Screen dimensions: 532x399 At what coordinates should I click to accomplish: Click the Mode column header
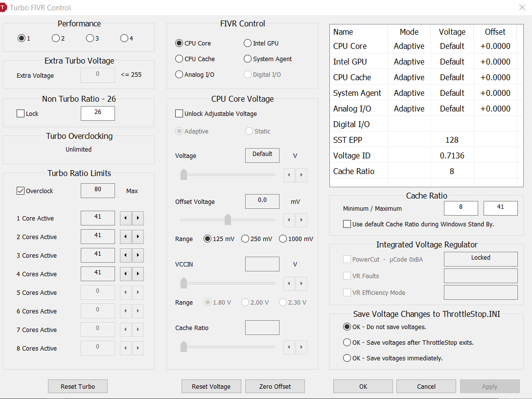[409, 32]
